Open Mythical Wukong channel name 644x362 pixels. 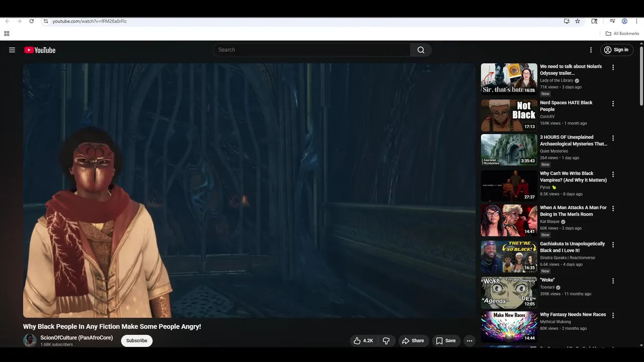555,322
